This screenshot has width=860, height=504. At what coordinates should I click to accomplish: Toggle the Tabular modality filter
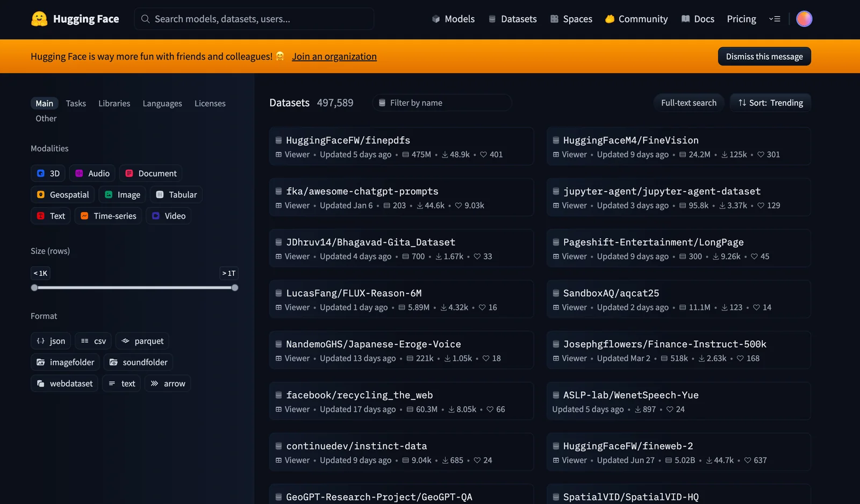(x=176, y=195)
